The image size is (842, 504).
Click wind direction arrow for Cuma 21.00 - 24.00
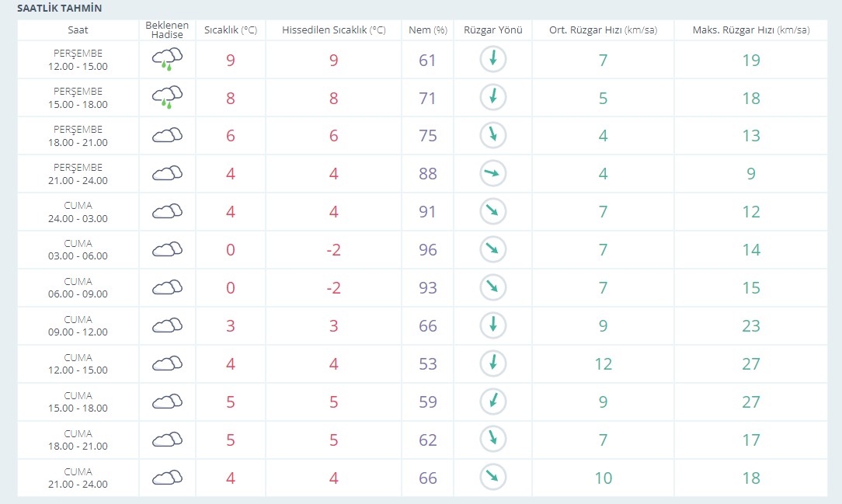pyautogui.click(x=492, y=478)
